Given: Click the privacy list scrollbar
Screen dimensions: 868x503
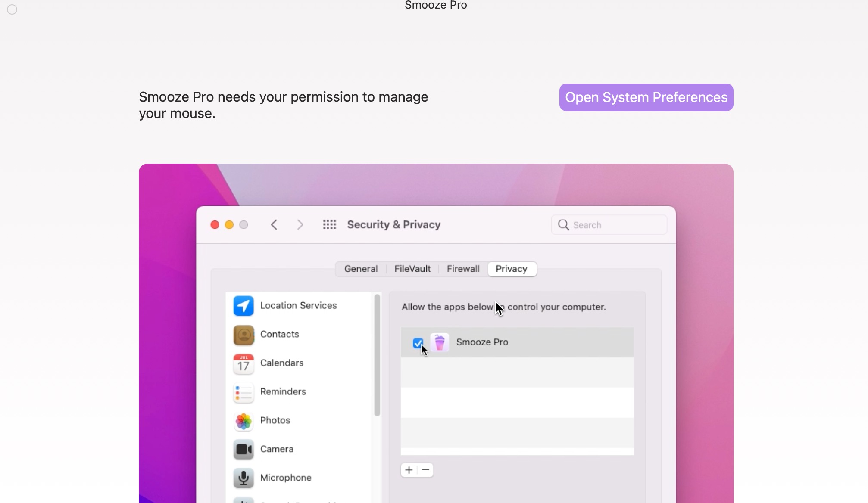Looking at the screenshot, I should 377,355.
